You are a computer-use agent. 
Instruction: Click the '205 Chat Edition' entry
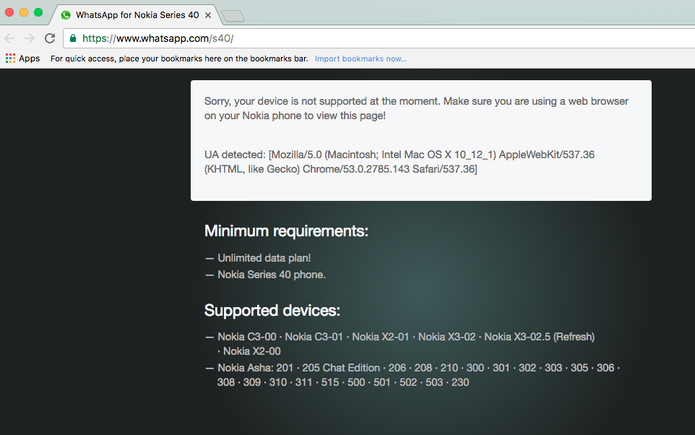click(x=341, y=368)
